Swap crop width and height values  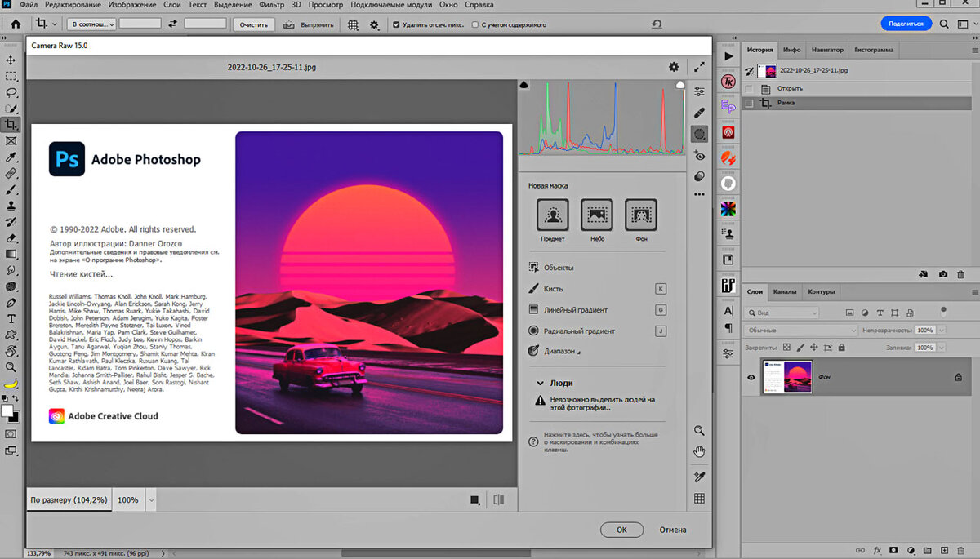click(172, 24)
